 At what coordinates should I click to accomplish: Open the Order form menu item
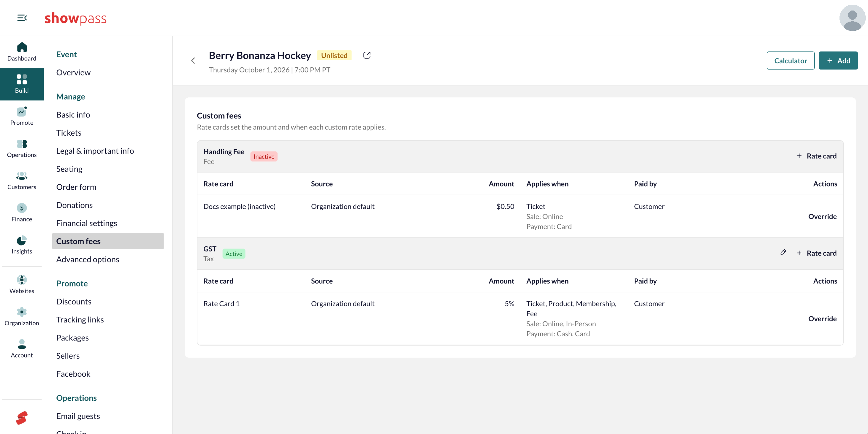76,187
